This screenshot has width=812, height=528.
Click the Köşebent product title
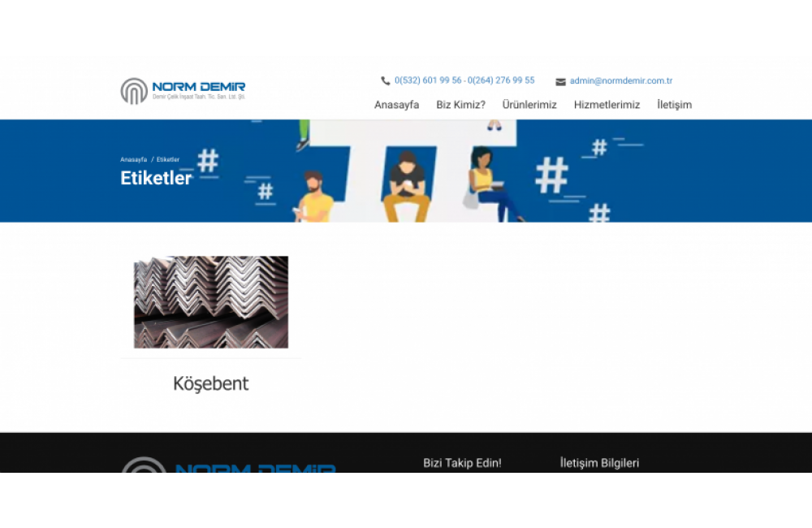coord(211,383)
